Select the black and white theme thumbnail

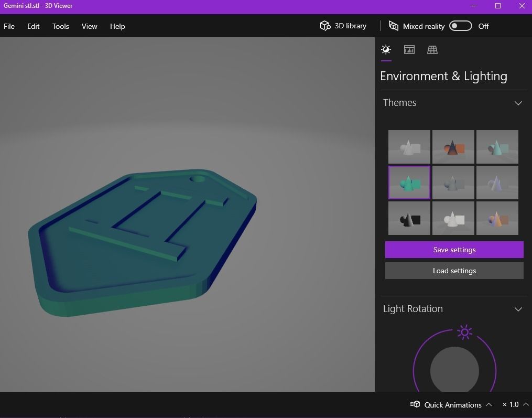pyautogui.click(x=409, y=218)
